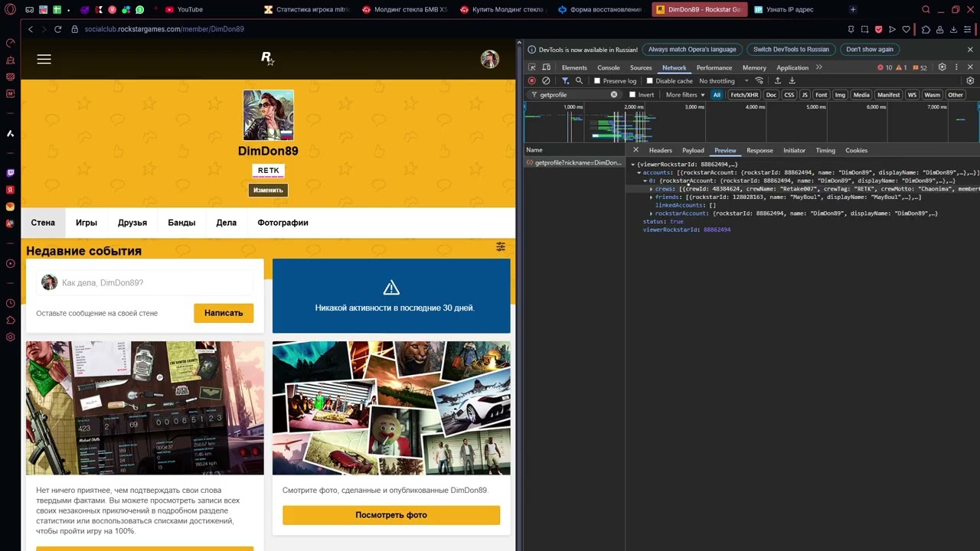The height and width of the screenshot is (551, 980).
Task: Open the Друзья profile tab
Action: coord(132,223)
